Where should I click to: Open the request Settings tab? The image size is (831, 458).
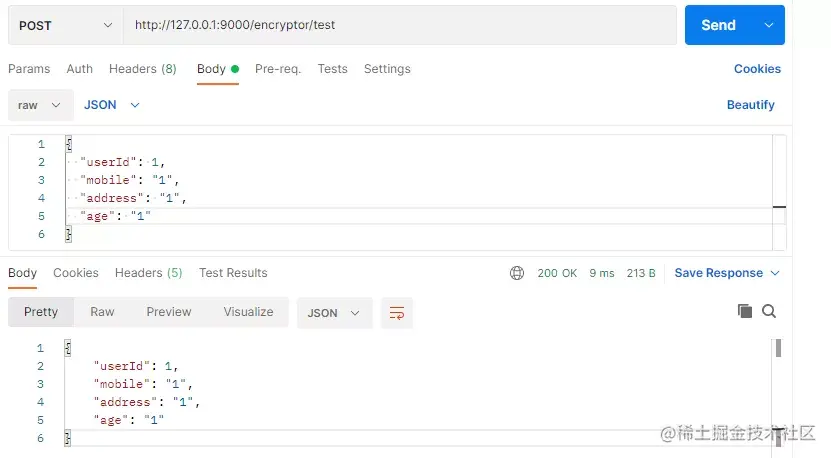(387, 69)
